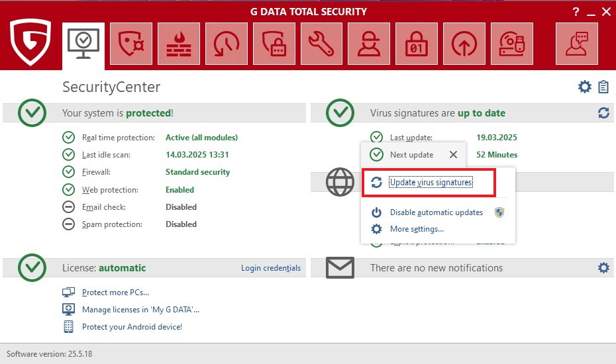Image resolution: width=616 pixels, height=364 pixels.
Task: Click Spam protection Disabled value
Action: click(181, 224)
